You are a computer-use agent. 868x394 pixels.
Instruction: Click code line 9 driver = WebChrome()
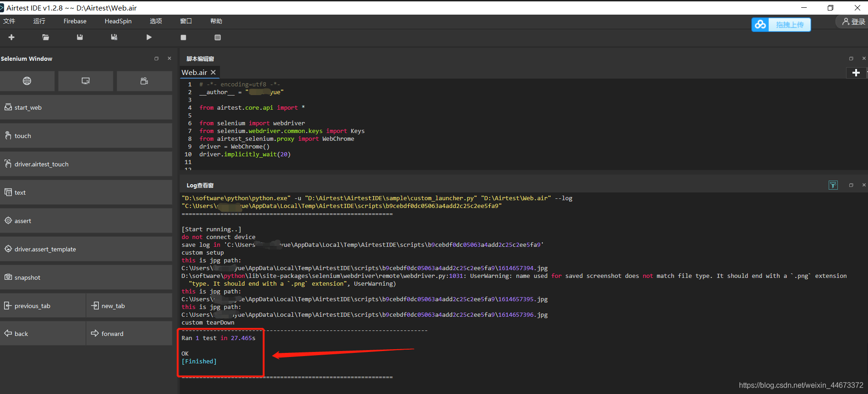tap(234, 147)
